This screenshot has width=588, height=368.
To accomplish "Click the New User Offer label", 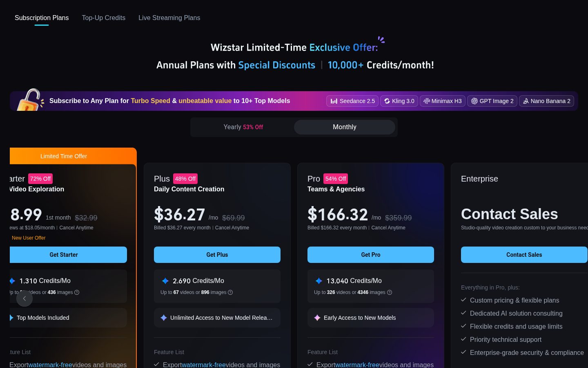I will pyautogui.click(x=29, y=238).
